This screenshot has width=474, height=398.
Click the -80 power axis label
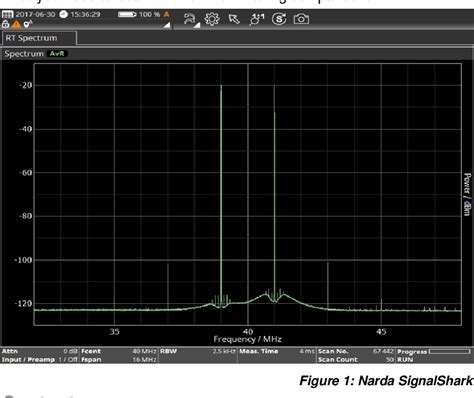click(26, 216)
